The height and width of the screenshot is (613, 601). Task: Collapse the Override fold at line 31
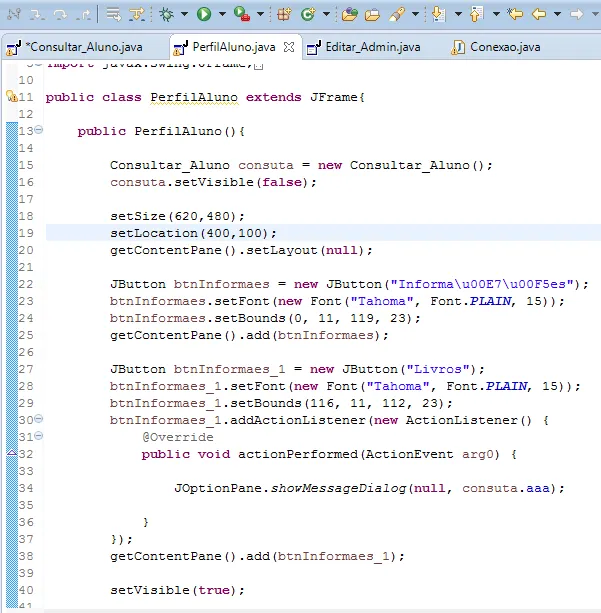point(39,436)
